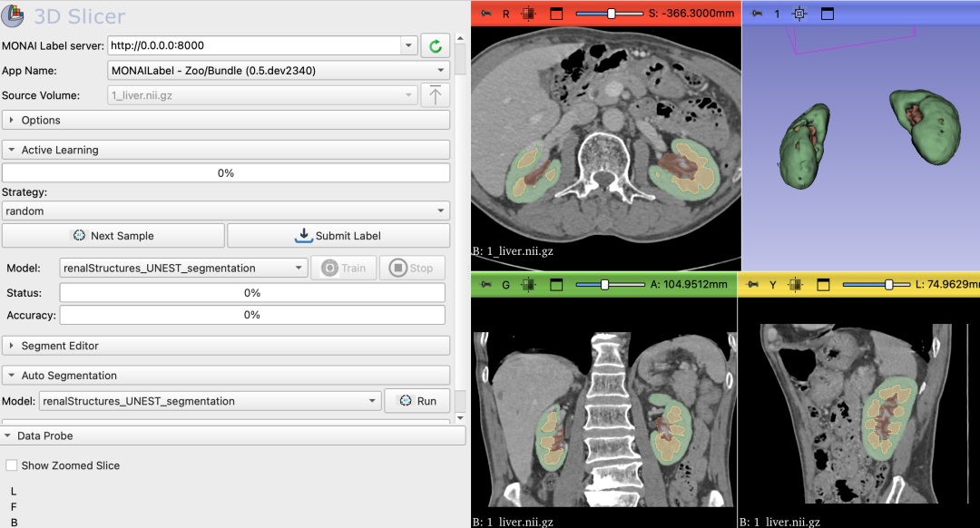This screenshot has height=528, width=980.
Task: Click the pin icon in 3D view
Action: pos(756,13)
